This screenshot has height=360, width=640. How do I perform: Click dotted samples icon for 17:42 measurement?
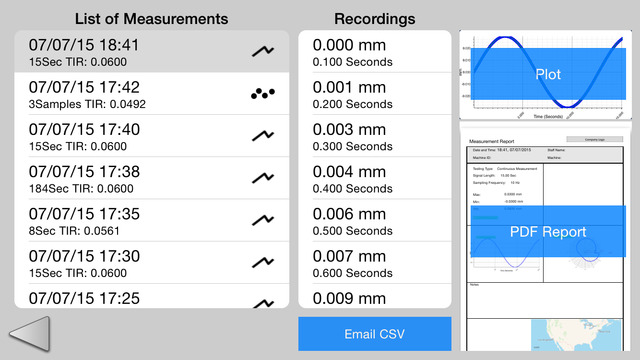point(263,93)
